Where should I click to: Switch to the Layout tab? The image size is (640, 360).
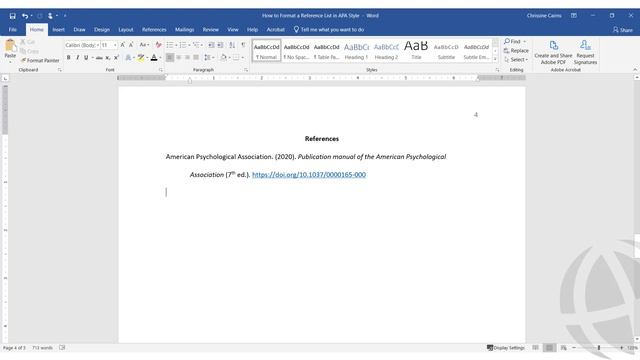[126, 30]
